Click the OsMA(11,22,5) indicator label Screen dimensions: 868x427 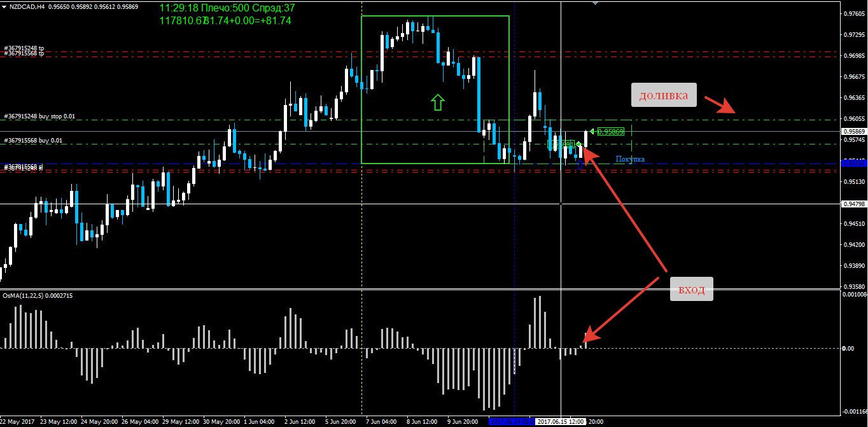38,296
